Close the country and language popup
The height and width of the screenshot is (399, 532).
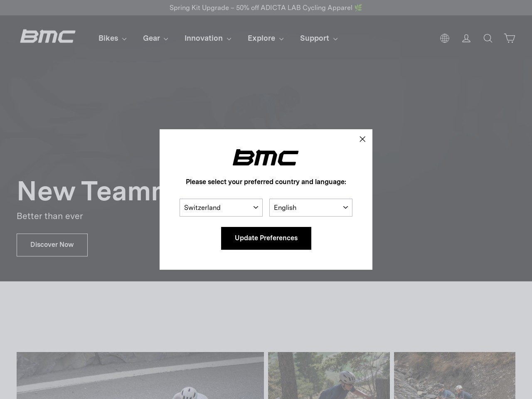[362, 139]
